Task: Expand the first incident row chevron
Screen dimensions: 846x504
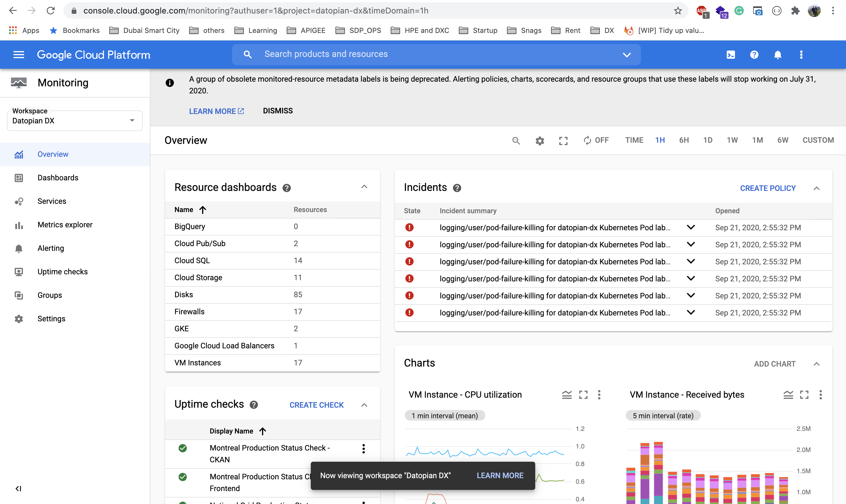Action: 690,227
